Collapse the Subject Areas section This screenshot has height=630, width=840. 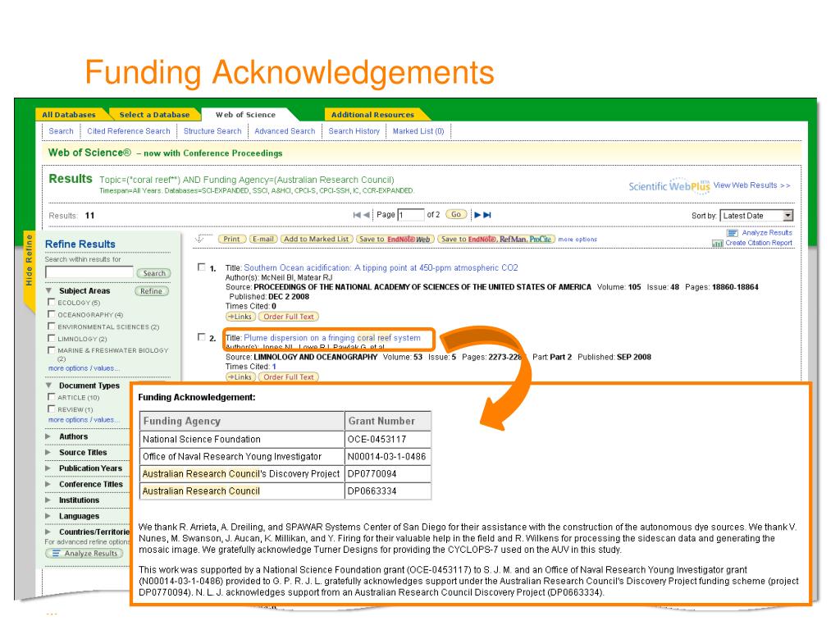pos(48,291)
